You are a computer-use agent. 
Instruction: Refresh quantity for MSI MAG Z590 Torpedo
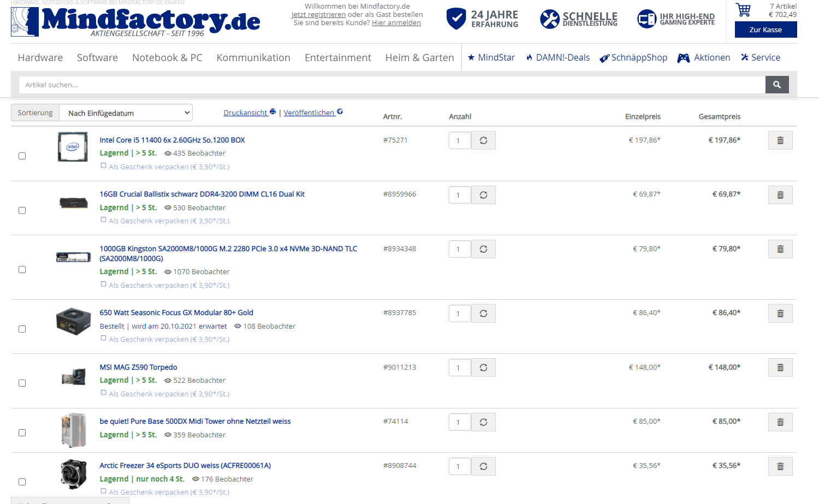[x=483, y=367]
